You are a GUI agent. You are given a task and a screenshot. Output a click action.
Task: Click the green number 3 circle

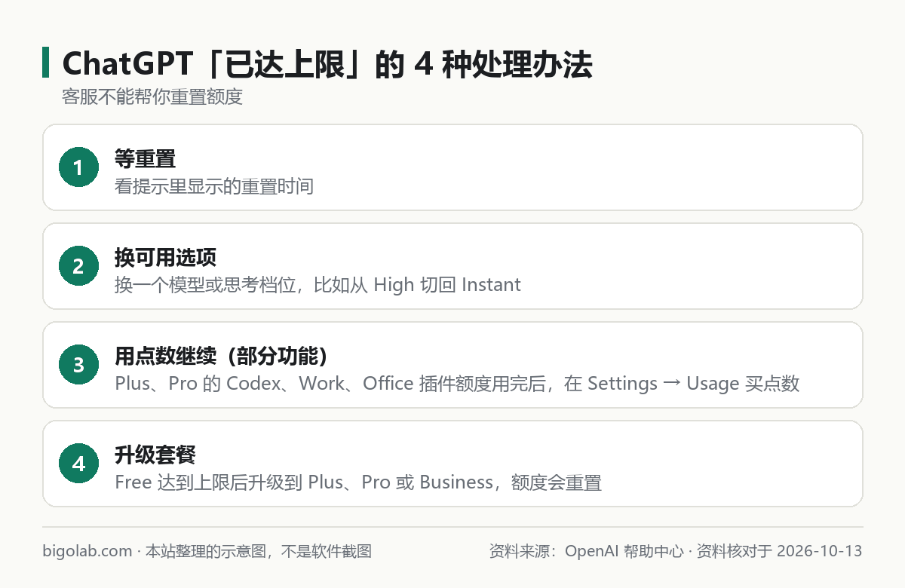tap(78, 365)
